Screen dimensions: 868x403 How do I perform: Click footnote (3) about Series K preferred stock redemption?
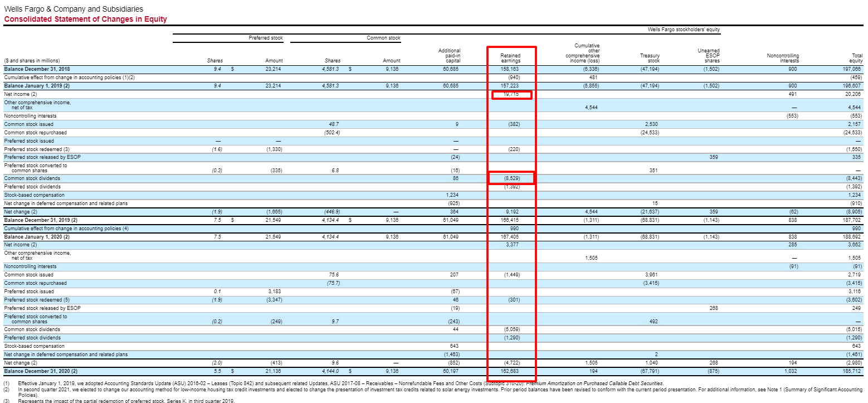pyautogui.click(x=167, y=400)
